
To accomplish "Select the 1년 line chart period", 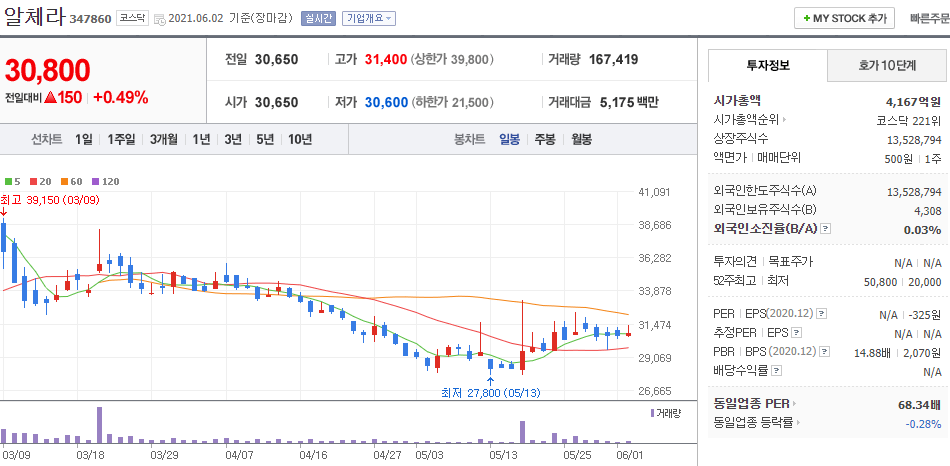I will coord(201,139).
